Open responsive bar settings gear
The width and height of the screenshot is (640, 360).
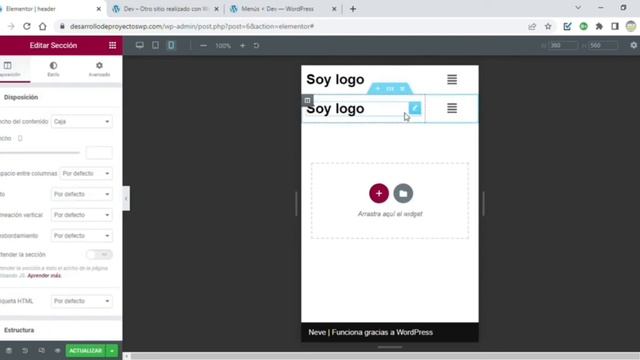pyautogui.click(x=633, y=45)
